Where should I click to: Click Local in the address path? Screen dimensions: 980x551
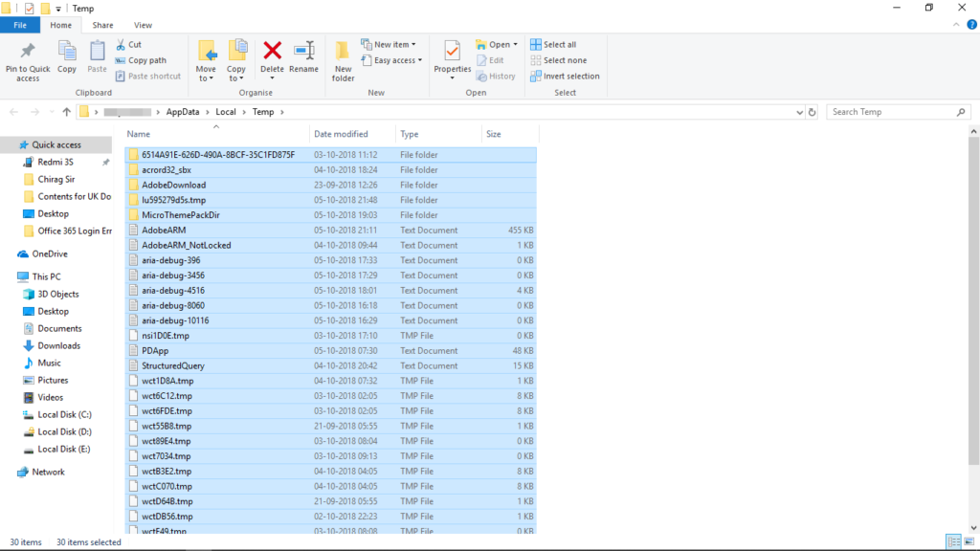226,112
